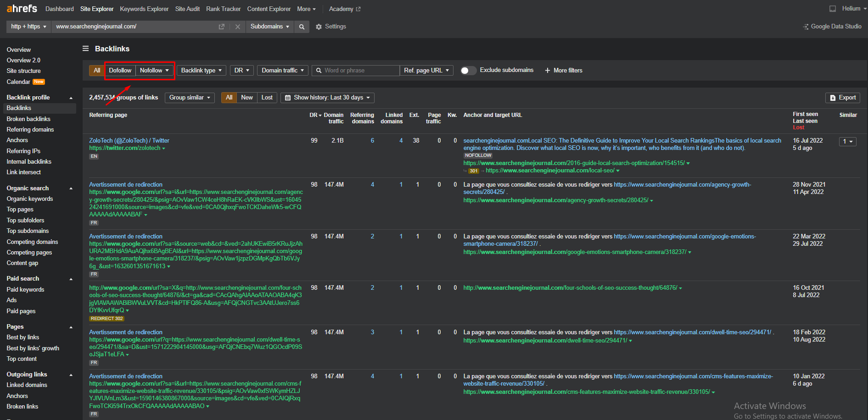Open Best by links report
This screenshot has height=420, width=868.
pos(23,337)
